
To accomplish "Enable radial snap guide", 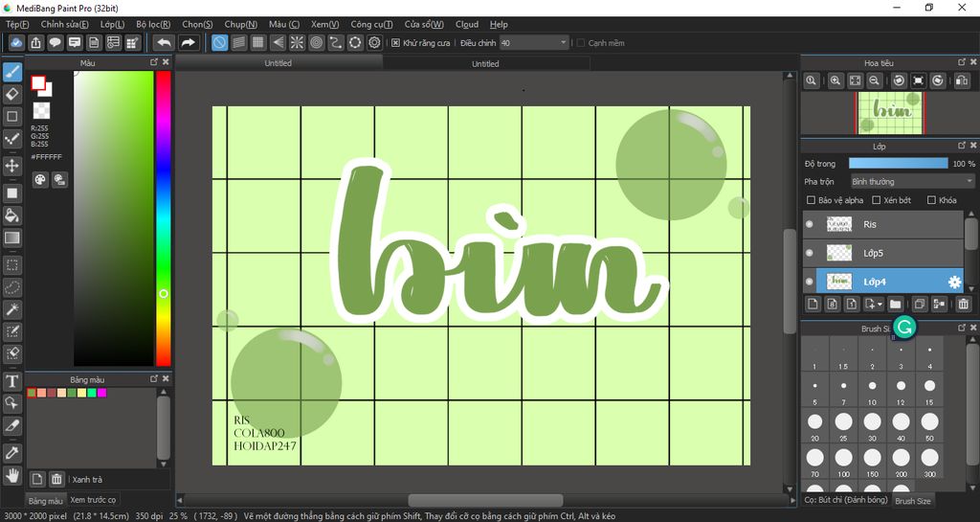I will [x=297, y=42].
